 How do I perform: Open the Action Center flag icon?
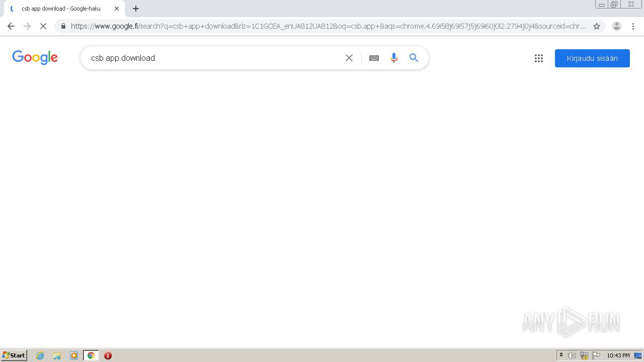click(596, 355)
